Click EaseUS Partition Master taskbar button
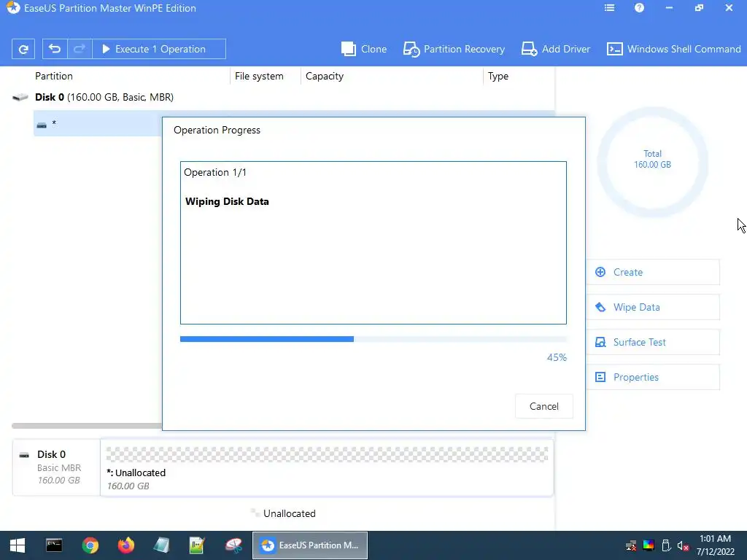747x560 pixels. (x=309, y=545)
